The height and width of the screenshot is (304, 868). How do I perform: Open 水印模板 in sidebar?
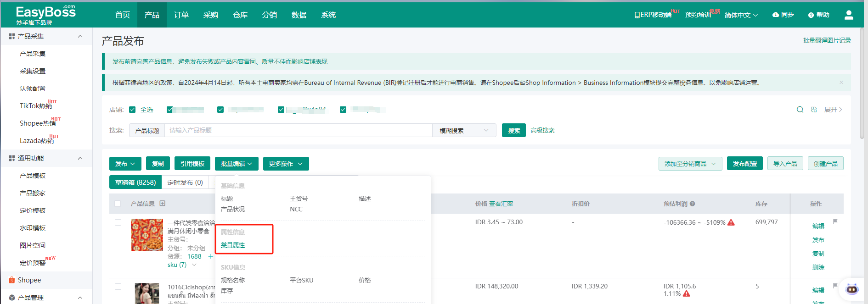[x=33, y=228]
